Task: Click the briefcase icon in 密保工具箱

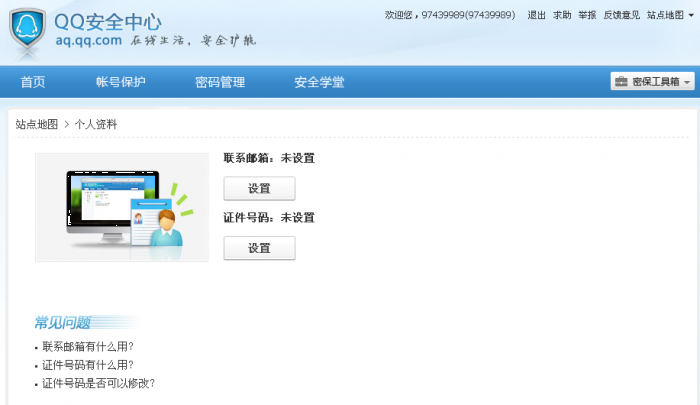Action: tap(621, 82)
